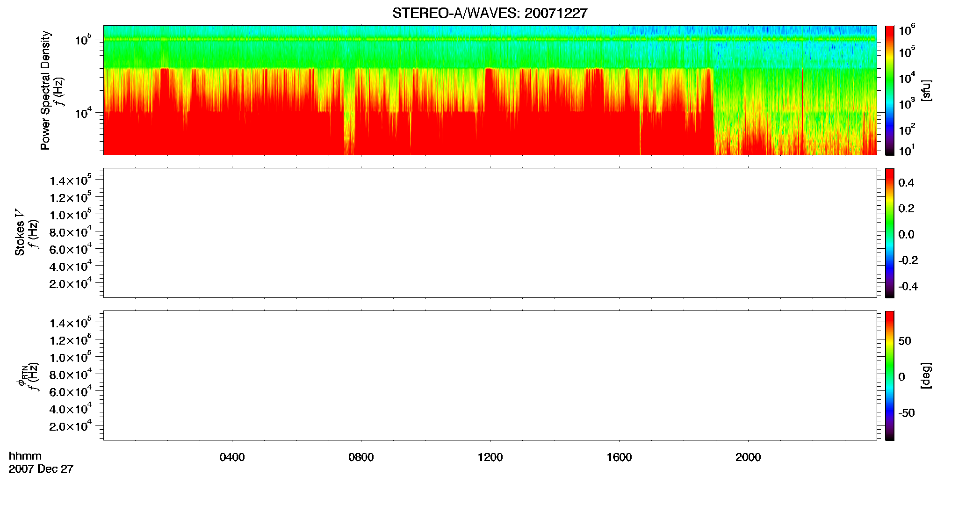Click the Stokes V axis label
The height and width of the screenshot is (505, 980).
20,233
